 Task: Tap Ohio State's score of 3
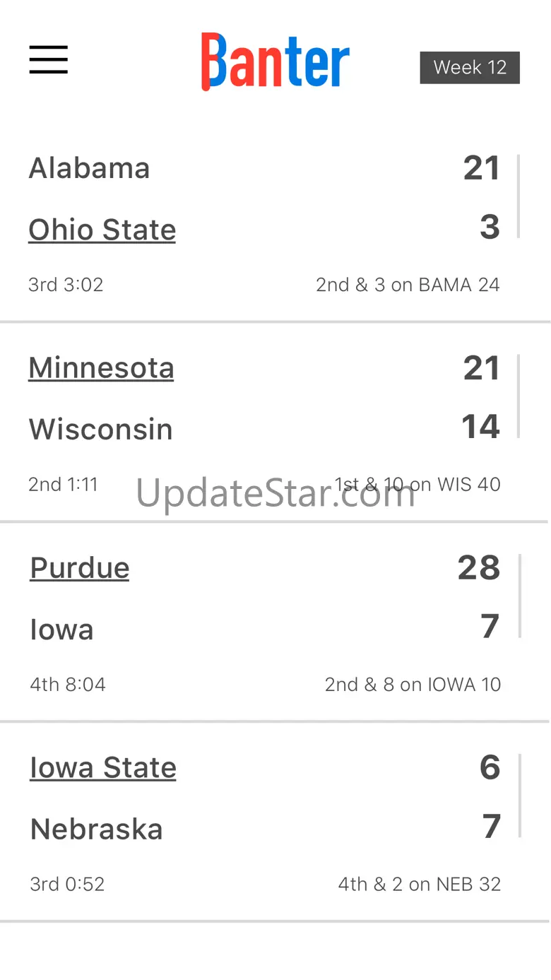(x=490, y=228)
